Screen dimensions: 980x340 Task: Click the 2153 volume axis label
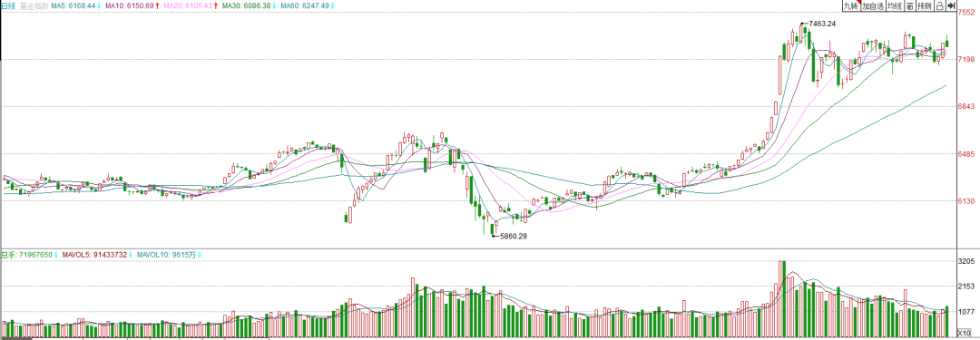click(966, 287)
